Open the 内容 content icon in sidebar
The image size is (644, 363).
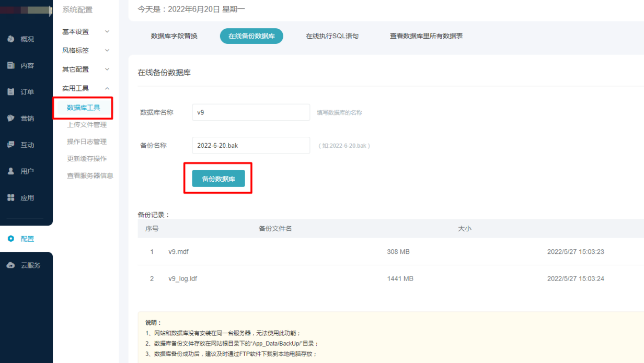pyautogui.click(x=10, y=66)
